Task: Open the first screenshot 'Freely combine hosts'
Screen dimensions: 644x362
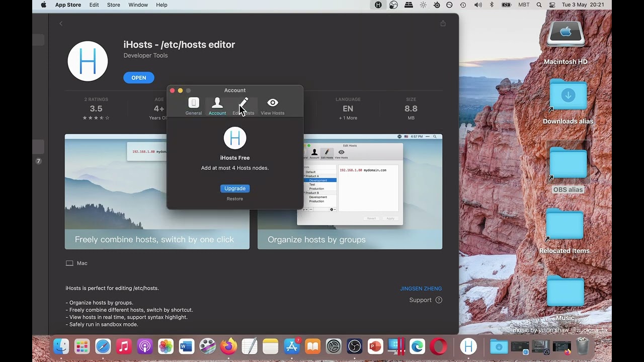Action: click(157, 192)
